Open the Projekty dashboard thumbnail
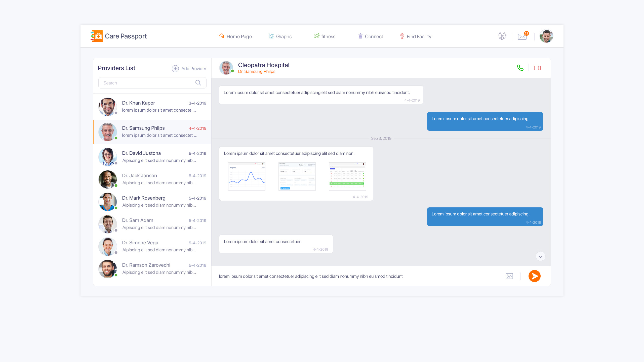 click(297, 176)
